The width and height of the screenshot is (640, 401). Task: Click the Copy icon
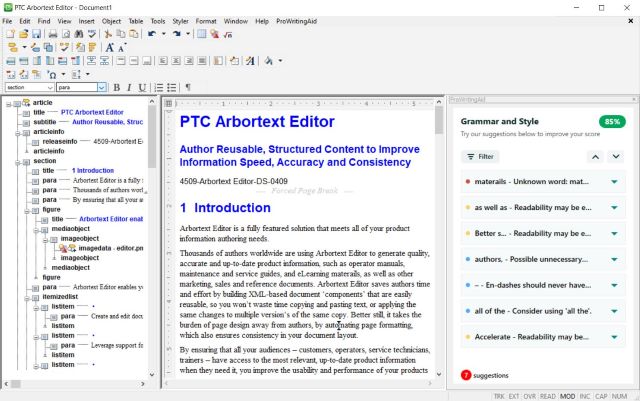point(121,34)
